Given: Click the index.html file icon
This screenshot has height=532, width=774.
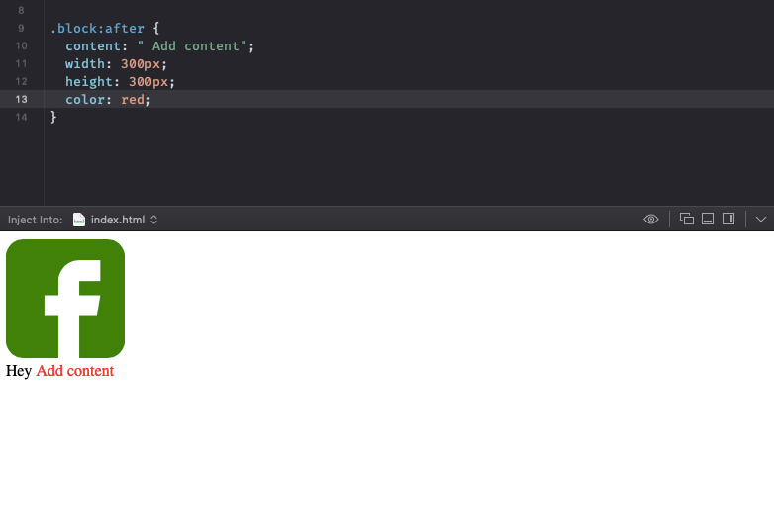Looking at the screenshot, I should pos(78,220).
